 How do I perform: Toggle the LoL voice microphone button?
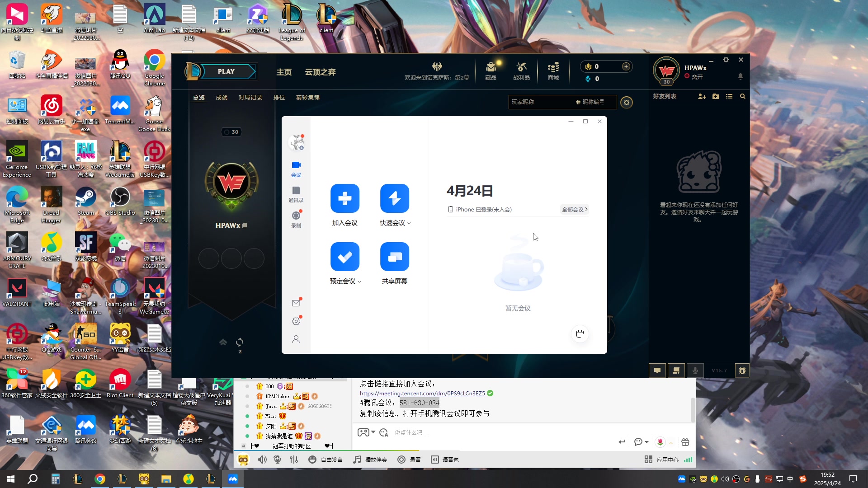(695, 371)
